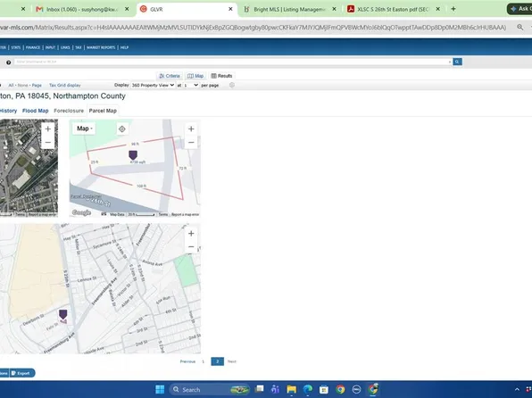Image resolution: width=532 pixels, height=398 pixels.
Task: Click the shorthand search input field
Action: (233, 62)
